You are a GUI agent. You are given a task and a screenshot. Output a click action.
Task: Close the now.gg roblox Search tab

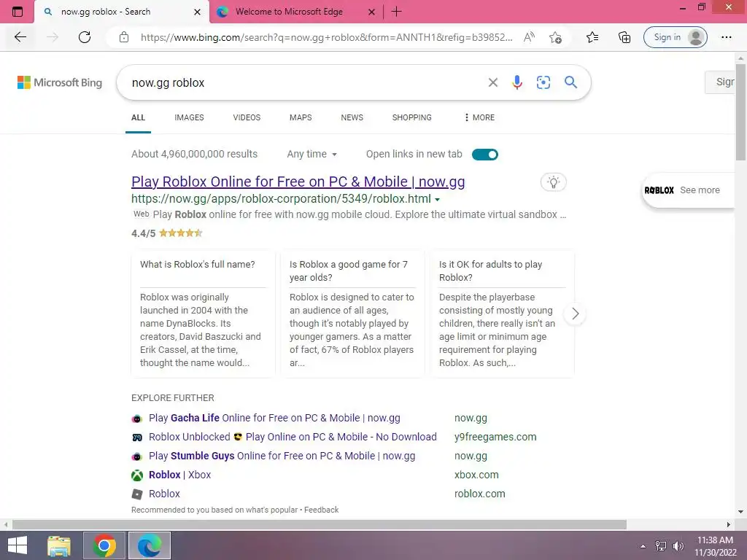[x=197, y=12]
